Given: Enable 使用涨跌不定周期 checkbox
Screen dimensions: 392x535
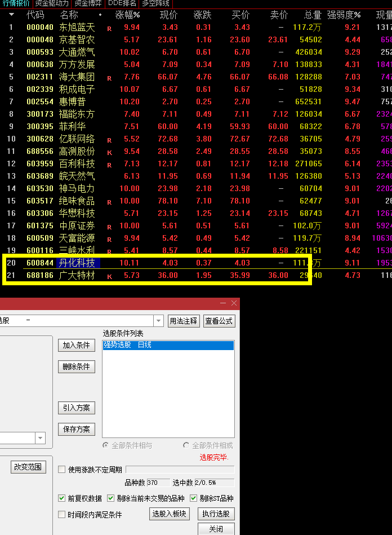Looking at the screenshot, I should pos(62,470).
